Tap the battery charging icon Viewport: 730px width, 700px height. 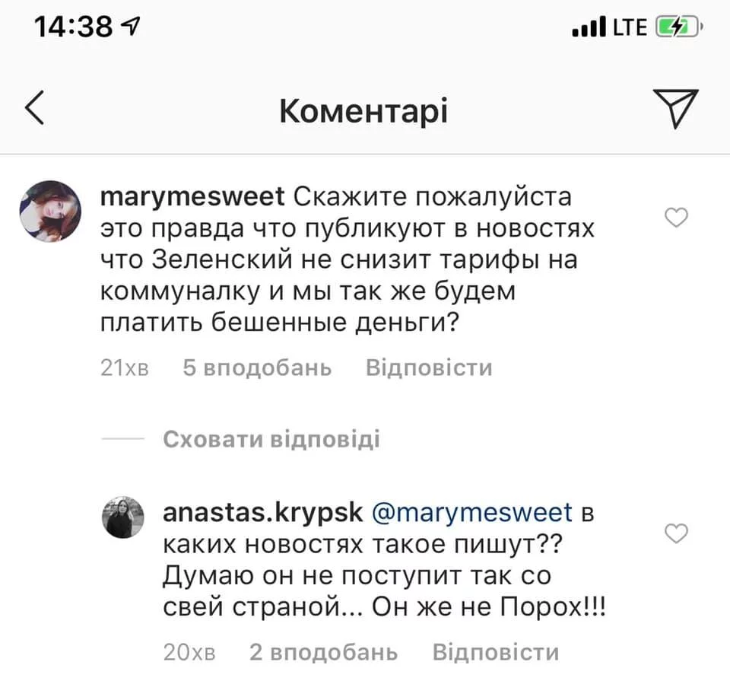coord(675,28)
